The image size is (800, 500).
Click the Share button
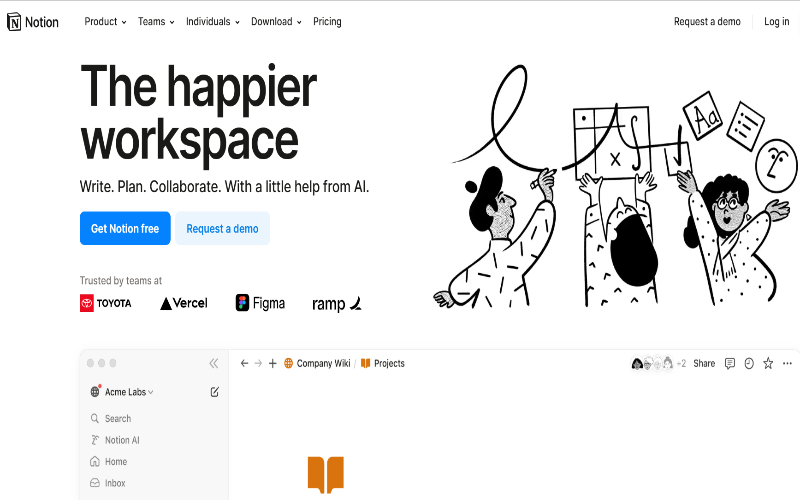coord(704,363)
